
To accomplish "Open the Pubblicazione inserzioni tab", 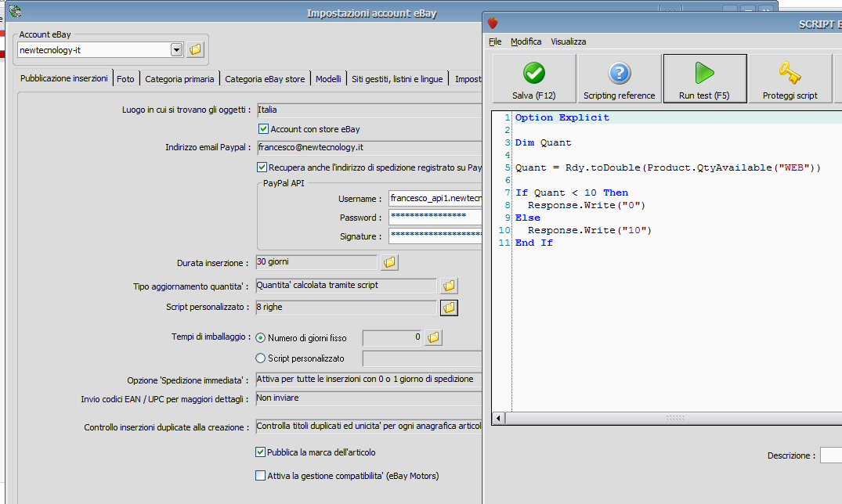I will [x=64, y=78].
